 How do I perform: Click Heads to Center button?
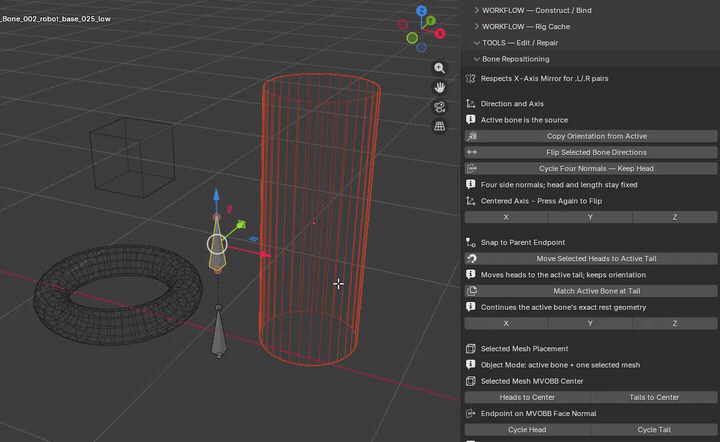click(527, 397)
